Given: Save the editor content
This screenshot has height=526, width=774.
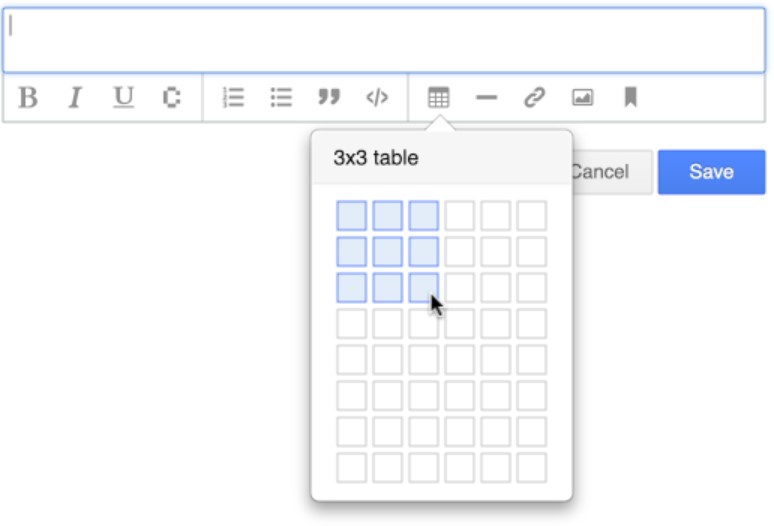Looking at the screenshot, I should 711,172.
